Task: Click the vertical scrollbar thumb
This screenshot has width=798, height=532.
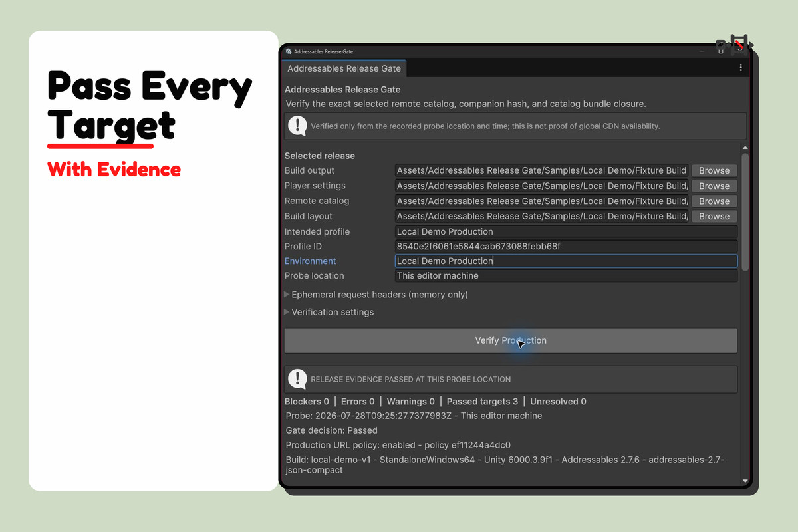Action: click(x=745, y=211)
